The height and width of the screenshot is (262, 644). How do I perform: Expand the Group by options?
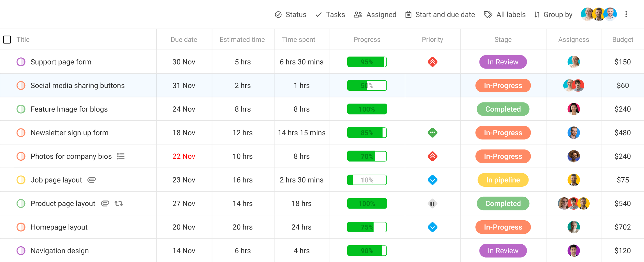click(553, 15)
